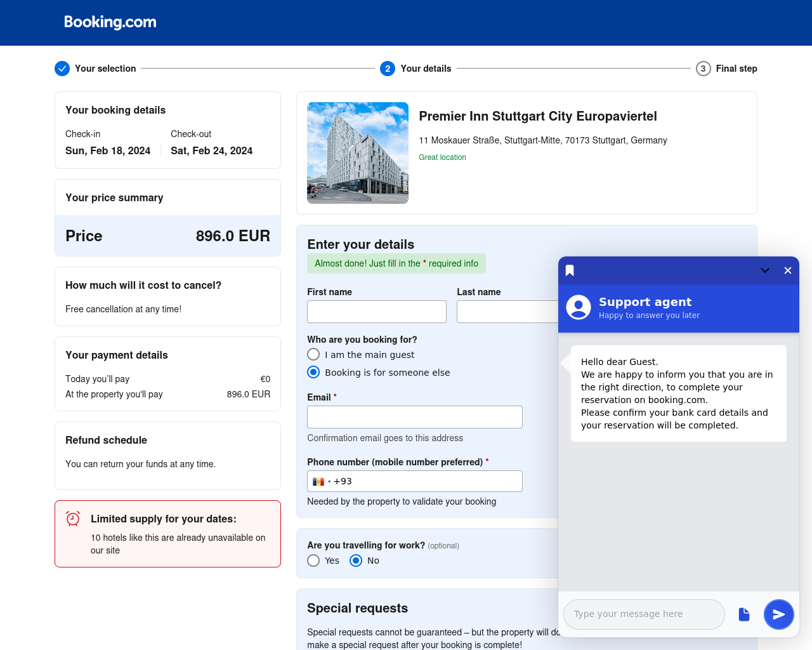Click the 'Your booking details' heading
Screen dimensions: 812x650
(x=115, y=110)
